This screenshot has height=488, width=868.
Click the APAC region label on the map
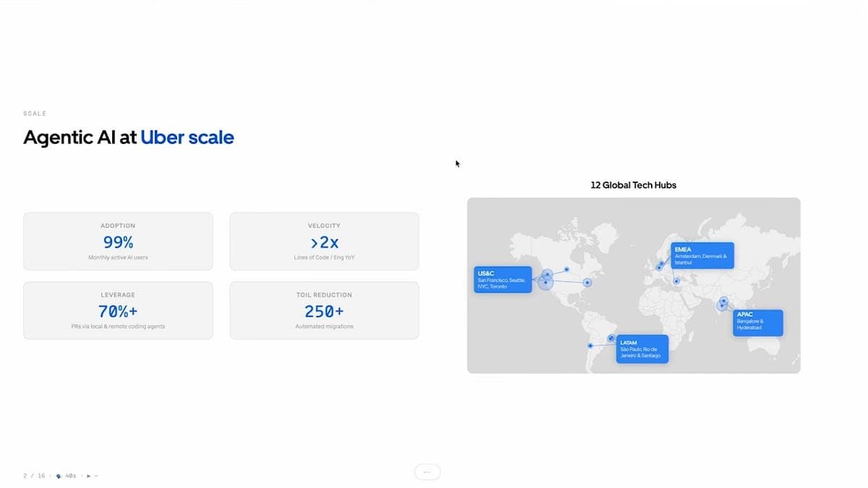tap(758, 322)
